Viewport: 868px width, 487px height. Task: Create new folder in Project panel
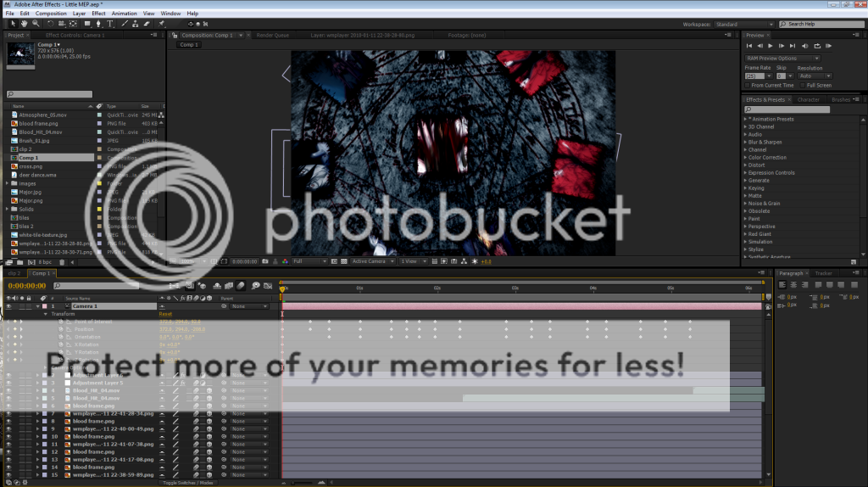click(20, 262)
